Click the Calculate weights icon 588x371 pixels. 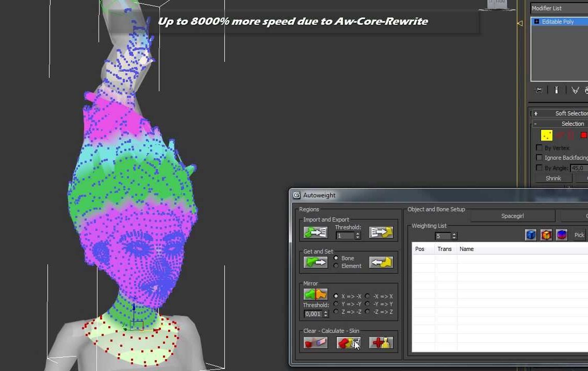click(348, 343)
